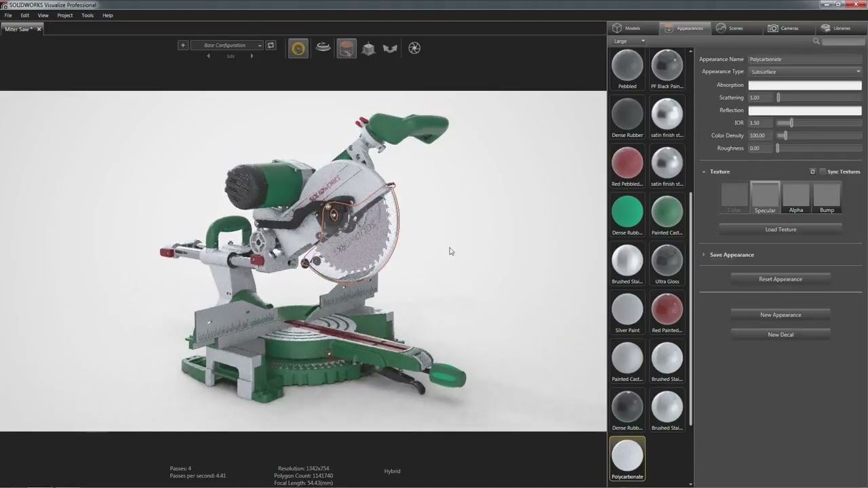Image resolution: width=868 pixels, height=488 pixels.
Task: Open the Appearance Type Subsurface dropdown
Action: point(805,72)
